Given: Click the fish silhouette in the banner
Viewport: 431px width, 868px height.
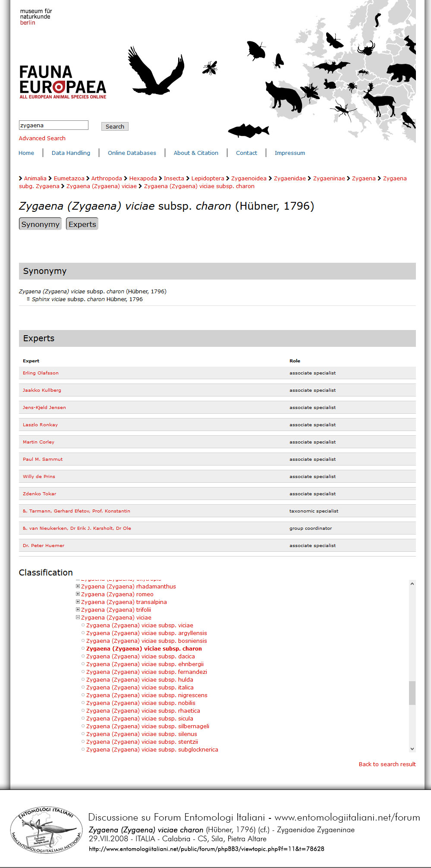Looking at the screenshot, I should tap(248, 130).
